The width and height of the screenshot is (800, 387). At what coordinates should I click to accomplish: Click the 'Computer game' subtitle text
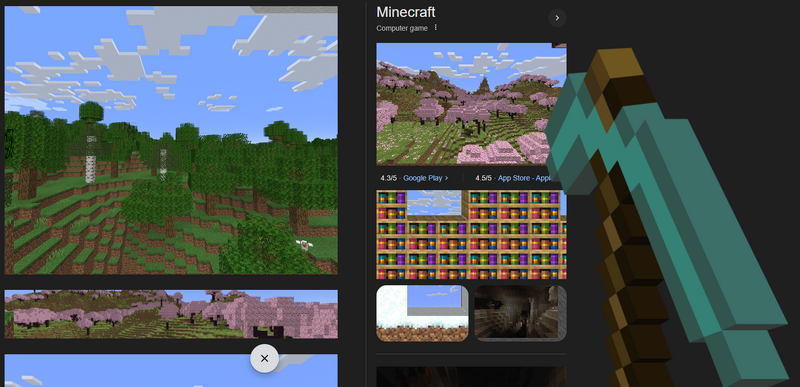402,28
